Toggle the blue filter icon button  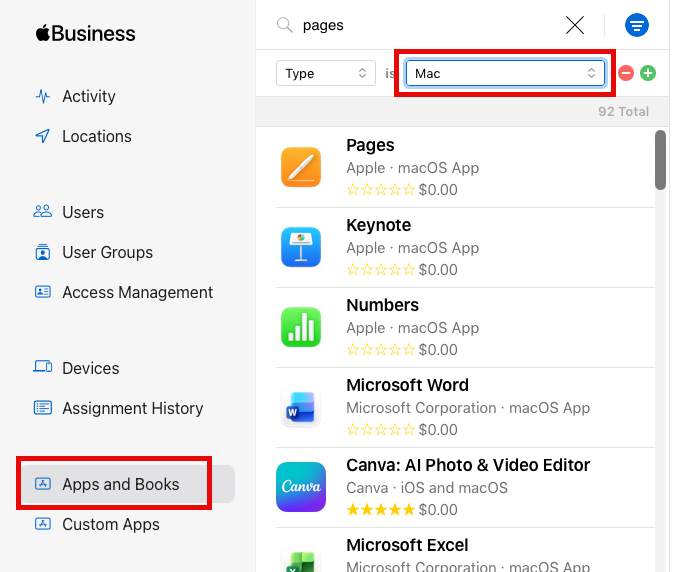point(636,25)
